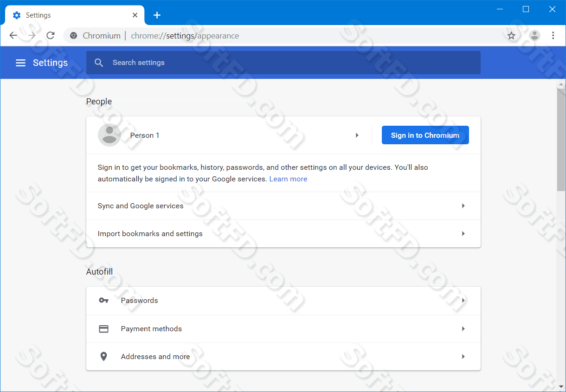The image size is (566, 392).
Task: Click the magnifier icon in the search bar
Action: point(99,63)
